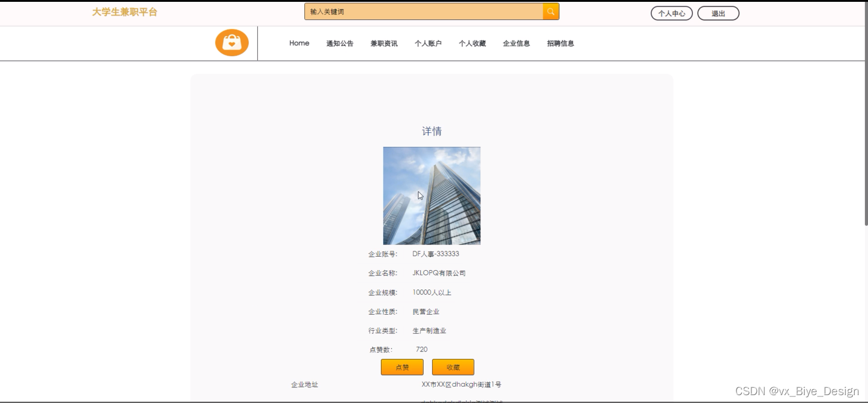The image size is (868, 403).
Task: Open the 通知公告 menu item
Action: [340, 44]
